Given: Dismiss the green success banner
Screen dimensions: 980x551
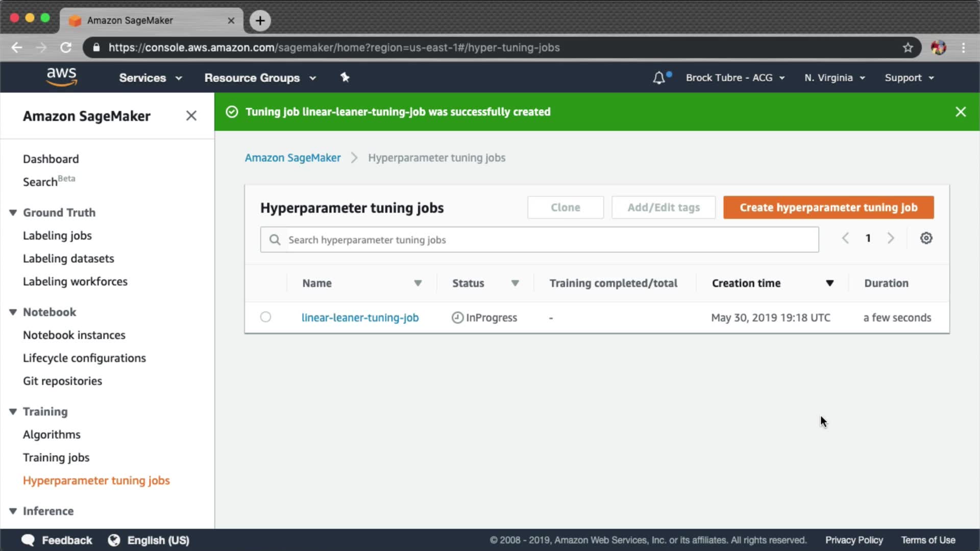Looking at the screenshot, I should 960,112.
